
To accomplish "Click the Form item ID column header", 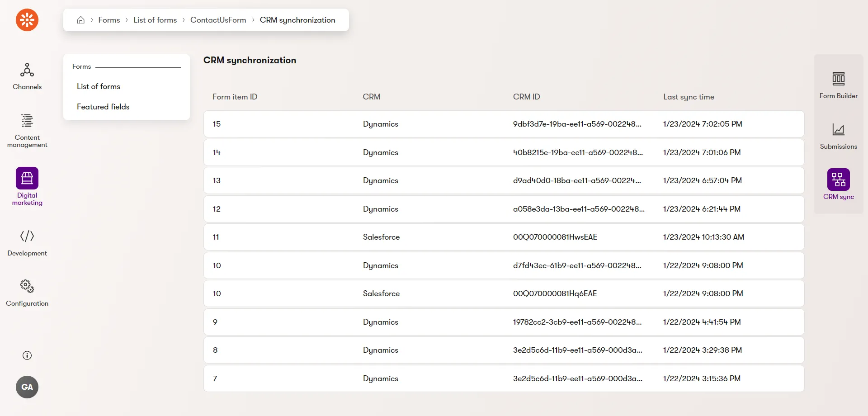I will coord(235,97).
